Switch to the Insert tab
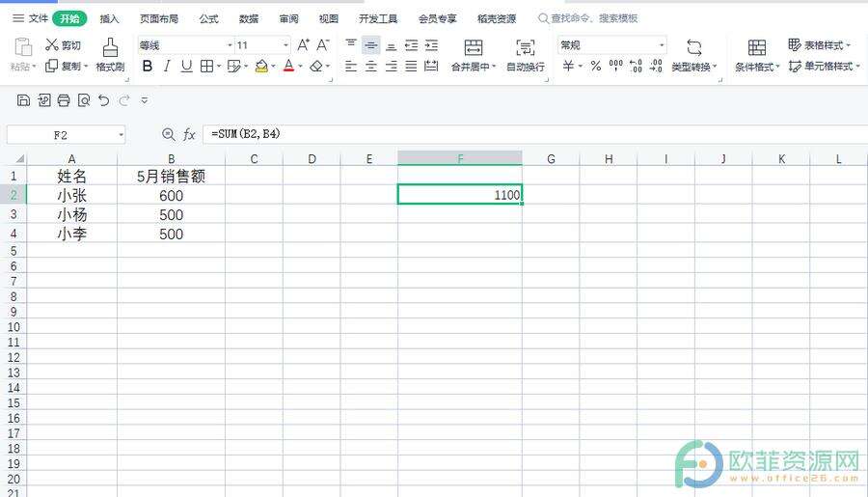868x497 pixels. (x=110, y=19)
